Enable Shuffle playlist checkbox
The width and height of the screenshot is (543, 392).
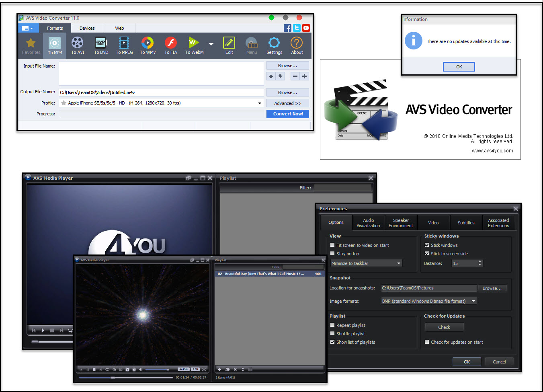(332, 333)
